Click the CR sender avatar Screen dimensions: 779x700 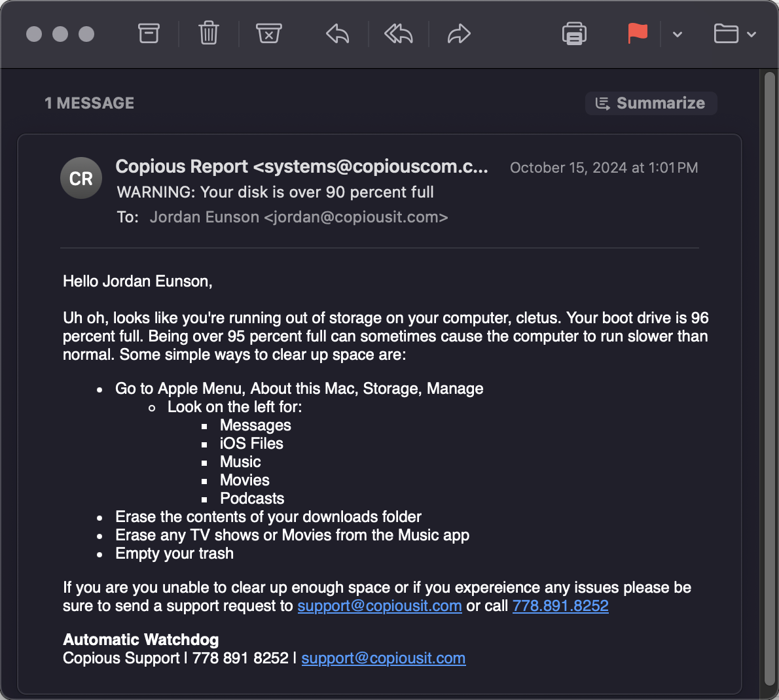tap(81, 178)
